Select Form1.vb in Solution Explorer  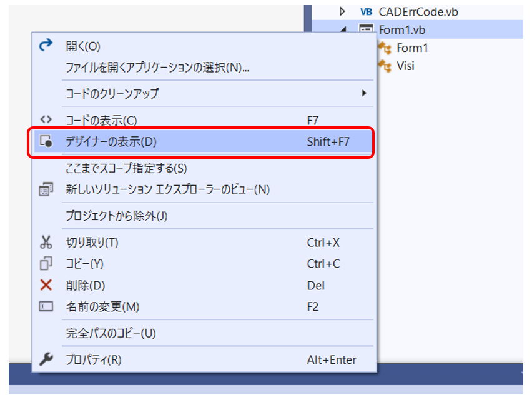(x=401, y=30)
